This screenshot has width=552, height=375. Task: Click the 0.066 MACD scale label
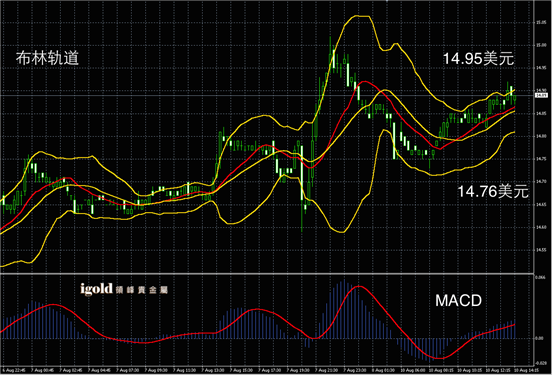(x=540, y=277)
